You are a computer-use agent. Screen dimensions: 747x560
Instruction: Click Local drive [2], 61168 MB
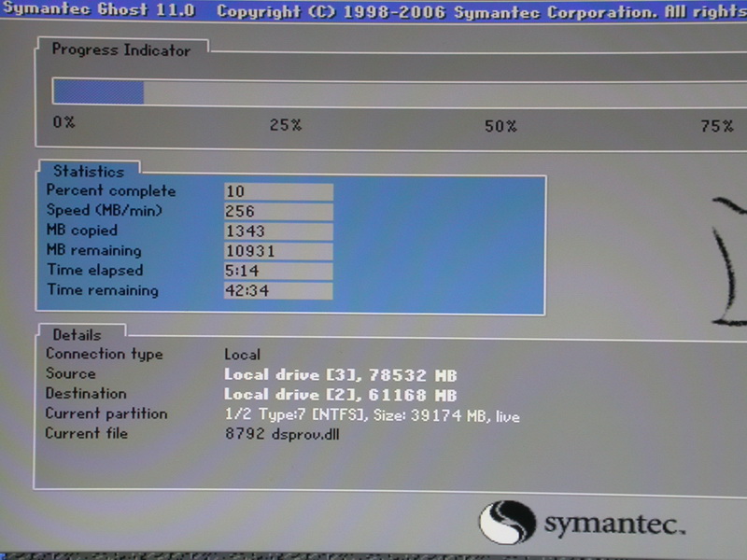340,395
